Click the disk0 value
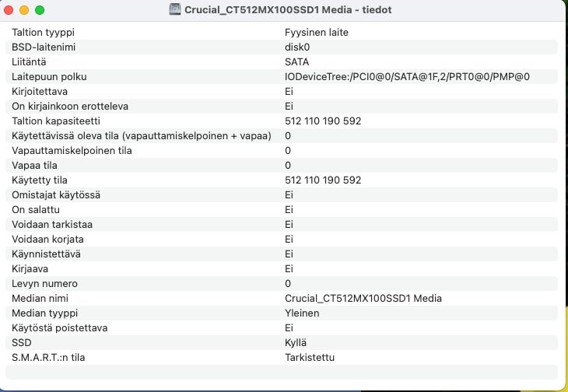The image size is (568, 392). [x=297, y=47]
